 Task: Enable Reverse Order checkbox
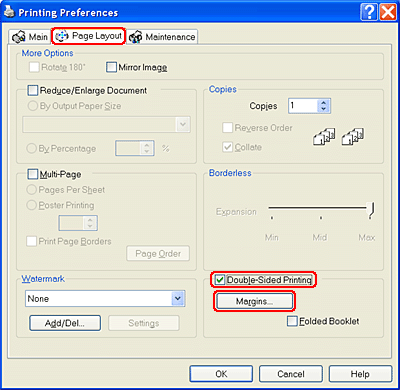click(x=227, y=128)
